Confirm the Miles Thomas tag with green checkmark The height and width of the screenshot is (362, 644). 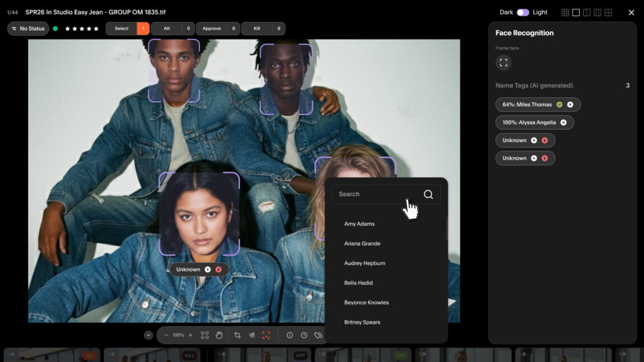(x=559, y=105)
